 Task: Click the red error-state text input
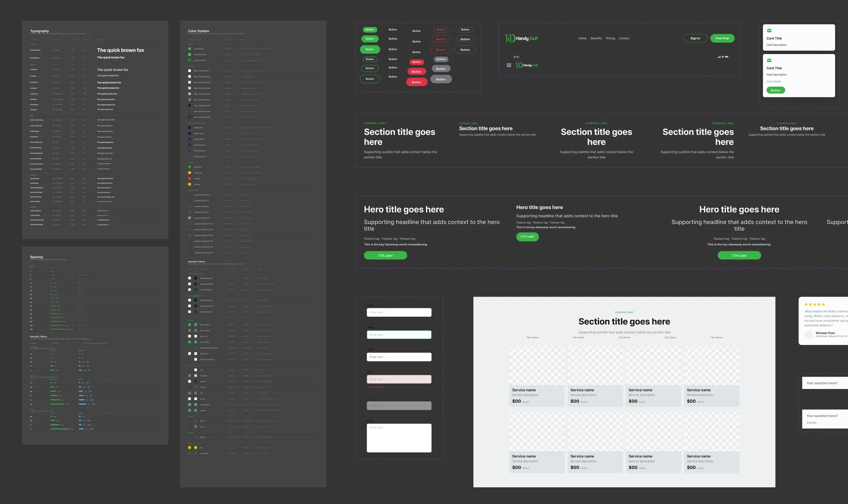click(399, 379)
